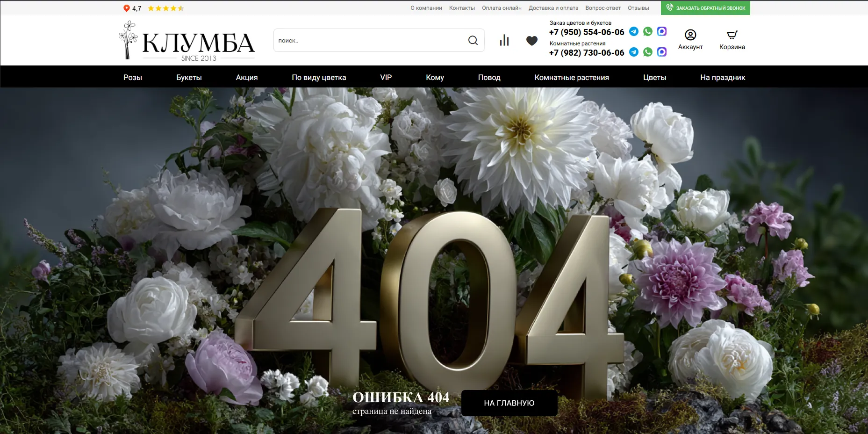
Task: Open the compare bar-chart icon
Action: pyautogui.click(x=504, y=41)
